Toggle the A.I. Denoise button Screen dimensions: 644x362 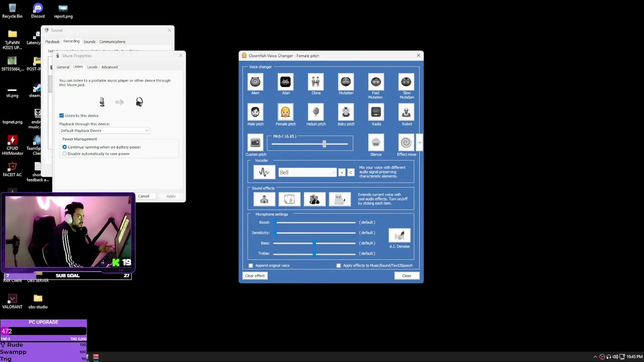(x=399, y=235)
